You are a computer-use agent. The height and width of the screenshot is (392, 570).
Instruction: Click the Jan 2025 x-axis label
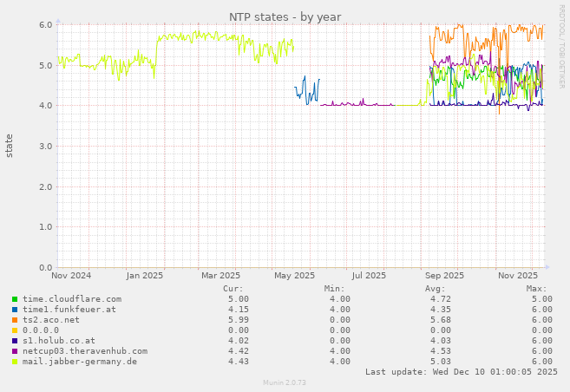click(145, 276)
